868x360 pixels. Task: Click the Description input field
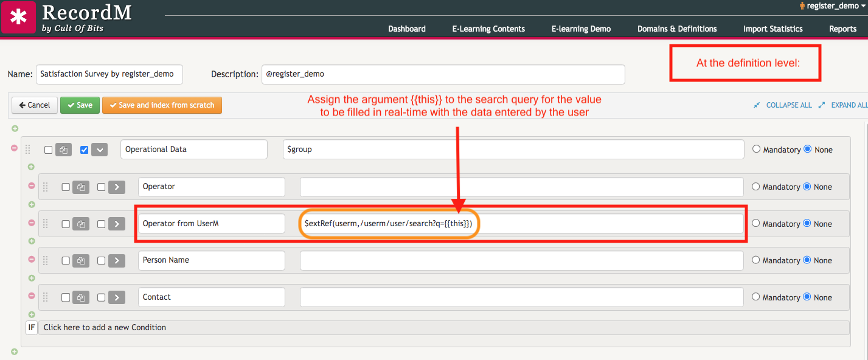[x=443, y=74]
